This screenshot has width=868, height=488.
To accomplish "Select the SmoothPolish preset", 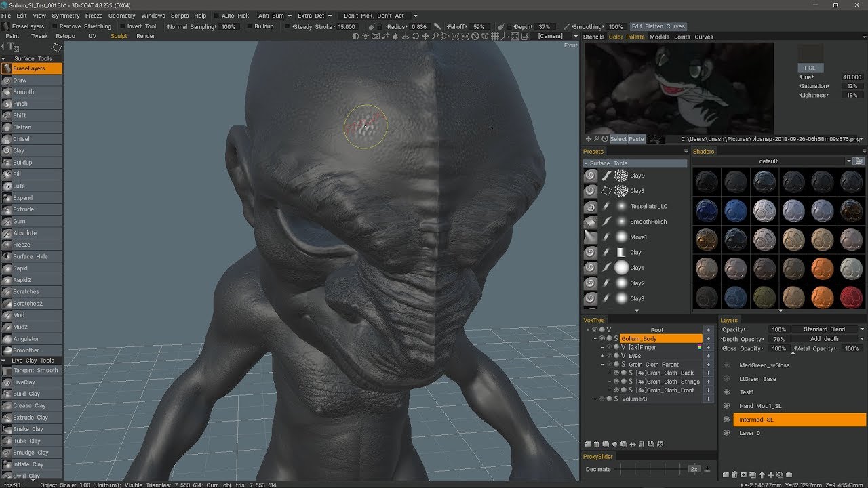I will click(635, 222).
